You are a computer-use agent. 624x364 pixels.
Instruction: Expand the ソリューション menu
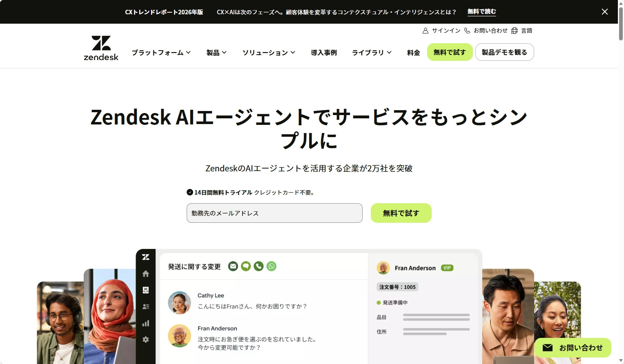[269, 53]
